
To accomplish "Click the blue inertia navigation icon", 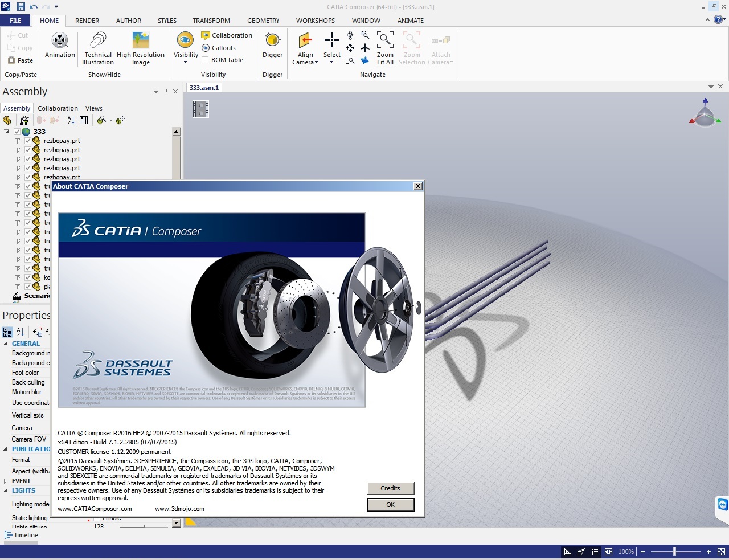I will (x=365, y=60).
